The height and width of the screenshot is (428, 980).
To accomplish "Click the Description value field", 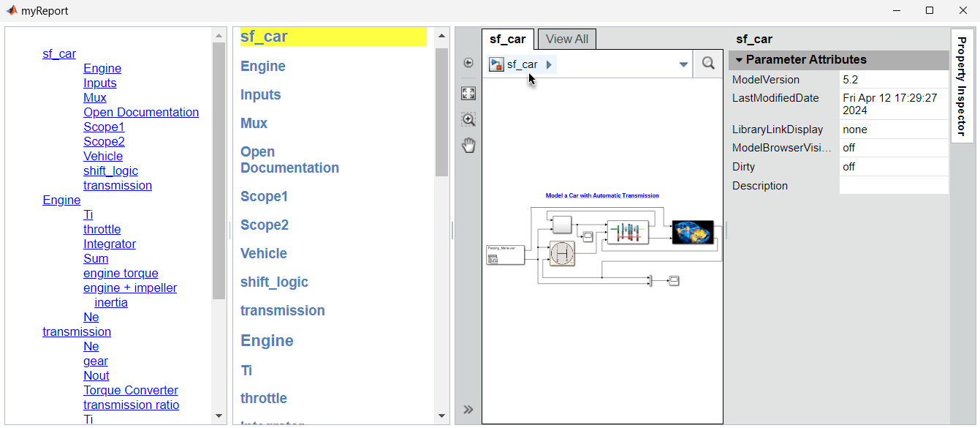I will [893, 186].
